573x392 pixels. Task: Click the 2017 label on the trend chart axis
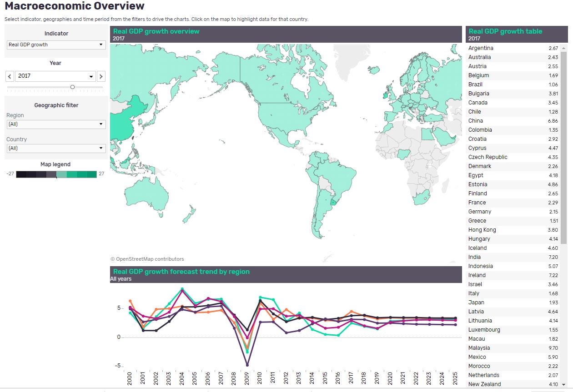tap(352, 379)
